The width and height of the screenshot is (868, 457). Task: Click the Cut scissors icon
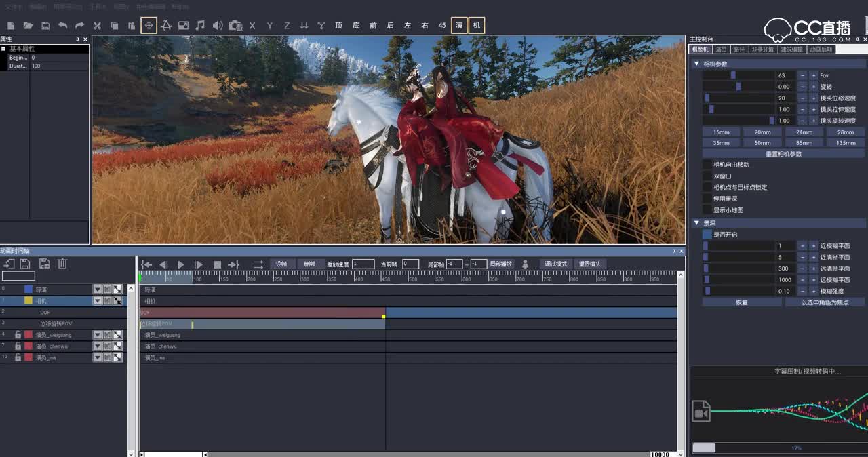click(x=97, y=26)
